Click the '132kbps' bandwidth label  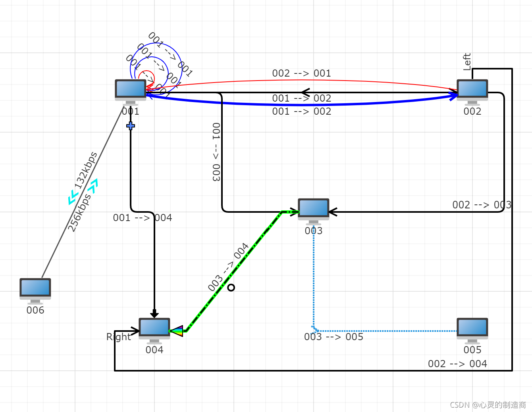(x=85, y=170)
